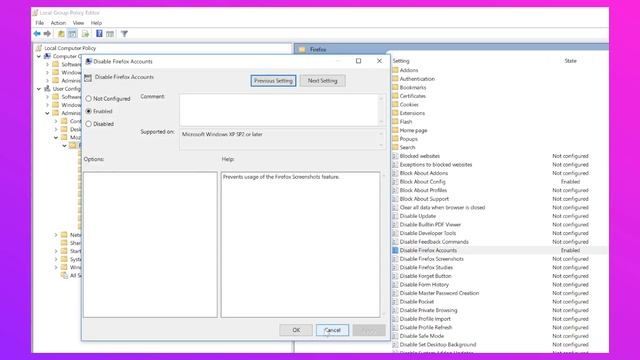
Task: Expand the System tree node
Action: [56, 259]
